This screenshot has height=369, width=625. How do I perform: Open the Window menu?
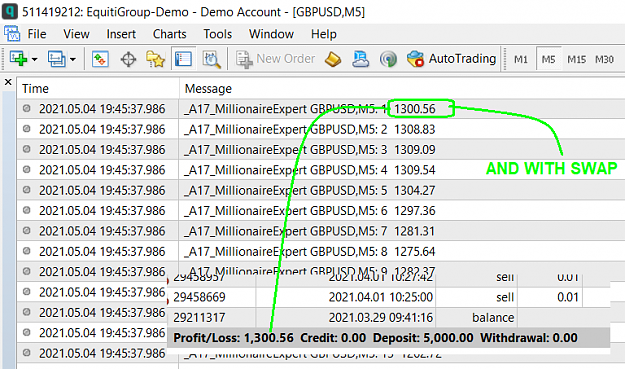[x=271, y=34]
